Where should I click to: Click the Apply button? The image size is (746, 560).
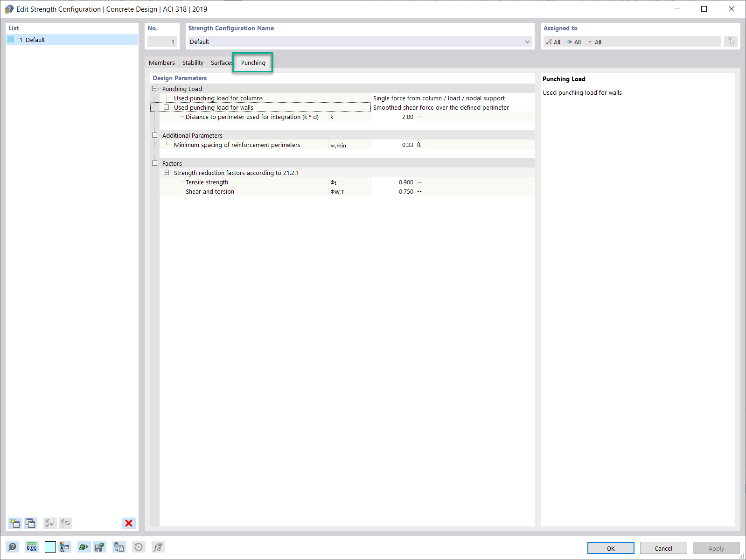click(x=716, y=548)
